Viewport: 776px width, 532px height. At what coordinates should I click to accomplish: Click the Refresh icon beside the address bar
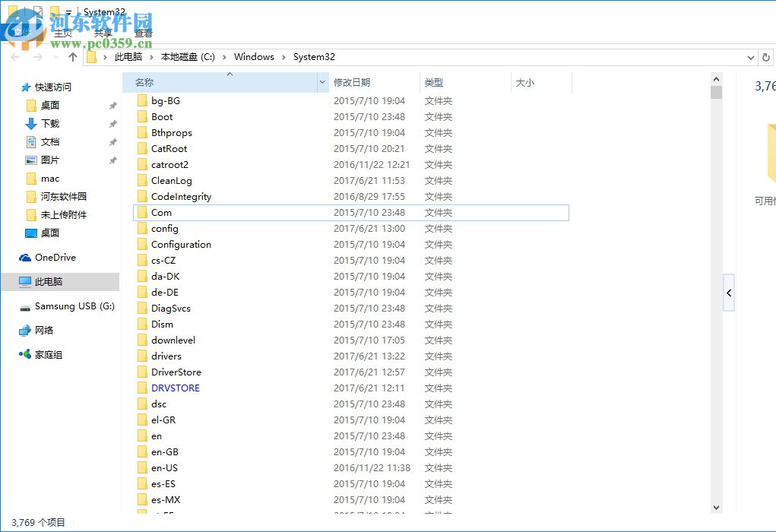pos(767,57)
